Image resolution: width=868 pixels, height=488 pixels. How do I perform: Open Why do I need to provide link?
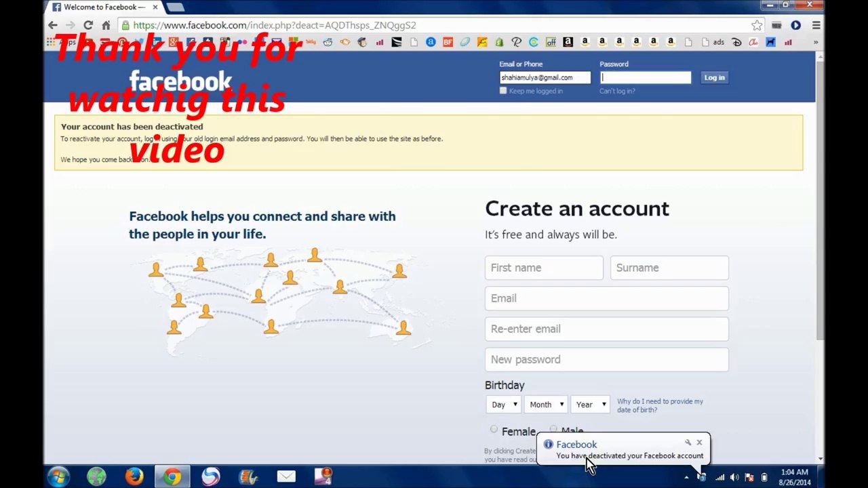[660, 405]
